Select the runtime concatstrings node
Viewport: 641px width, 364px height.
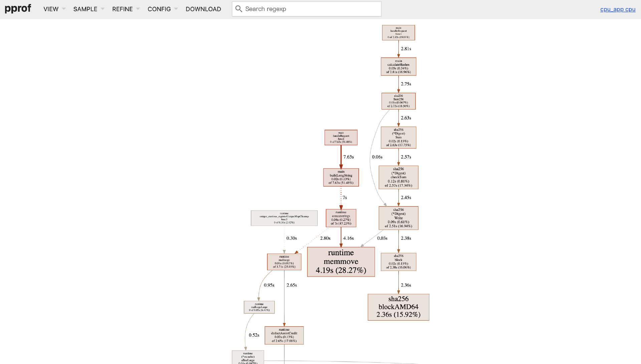341,218
